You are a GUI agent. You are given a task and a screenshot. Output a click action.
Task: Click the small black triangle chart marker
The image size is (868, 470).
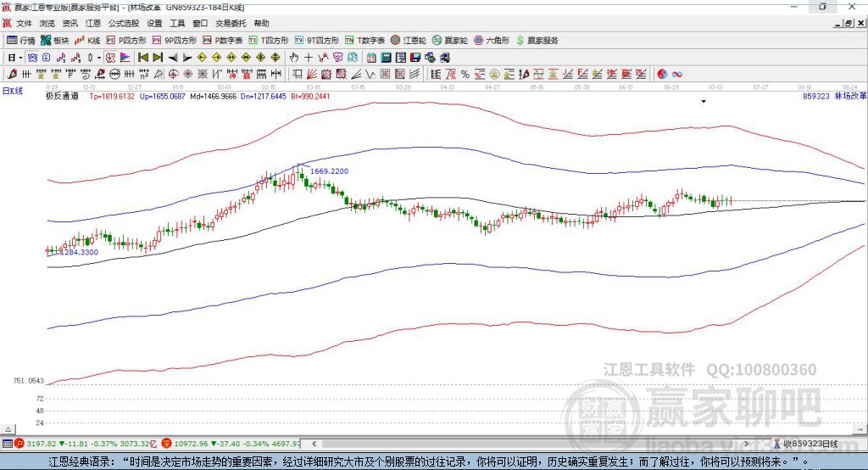point(704,102)
